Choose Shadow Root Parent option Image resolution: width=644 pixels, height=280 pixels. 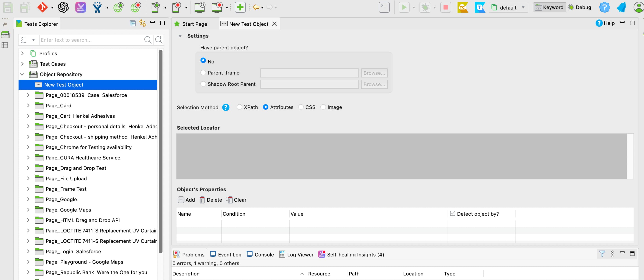pyautogui.click(x=203, y=84)
